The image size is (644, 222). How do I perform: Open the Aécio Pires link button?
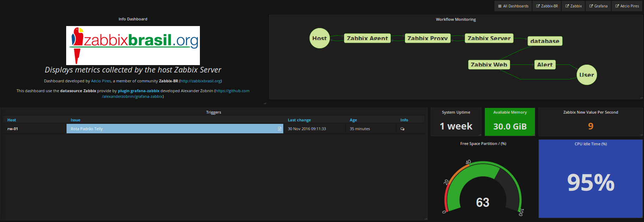click(627, 6)
